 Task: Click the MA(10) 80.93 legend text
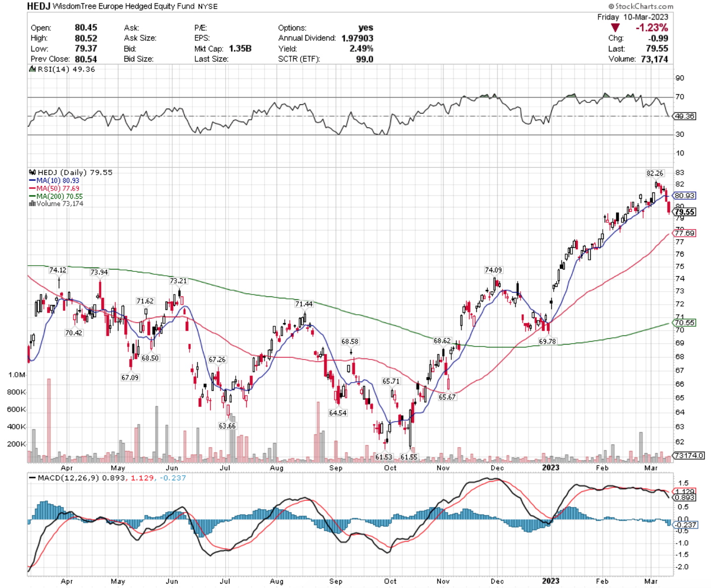click(x=58, y=180)
